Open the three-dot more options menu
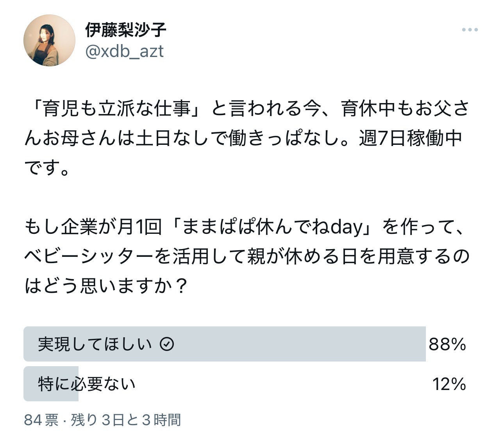This screenshot has width=504, height=431. pos(470,30)
